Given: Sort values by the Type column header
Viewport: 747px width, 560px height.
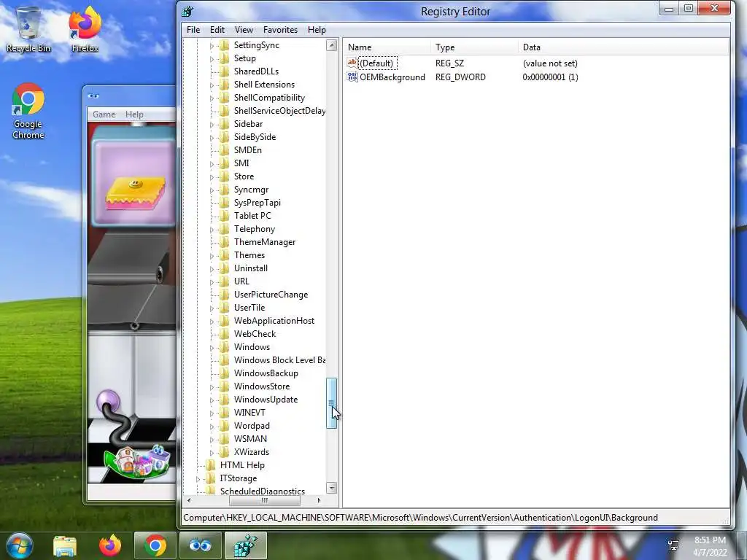Looking at the screenshot, I should 474,47.
